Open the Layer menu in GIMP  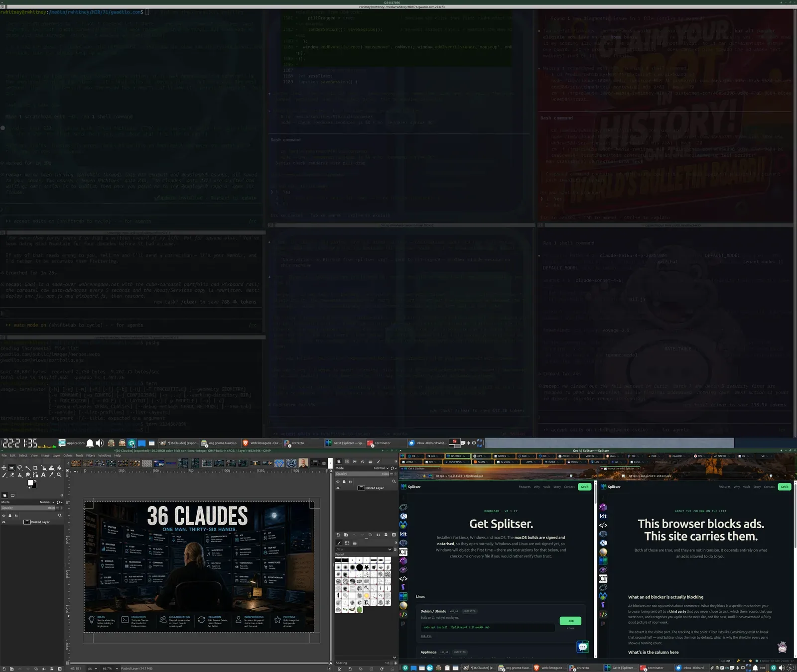pyautogui.click(x=56, y=455)
